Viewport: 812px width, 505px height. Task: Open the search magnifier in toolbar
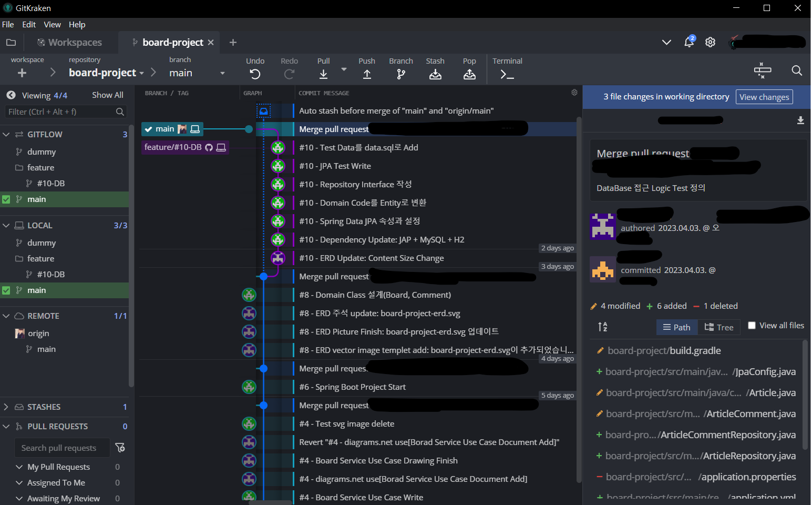(x=797, y=70)
